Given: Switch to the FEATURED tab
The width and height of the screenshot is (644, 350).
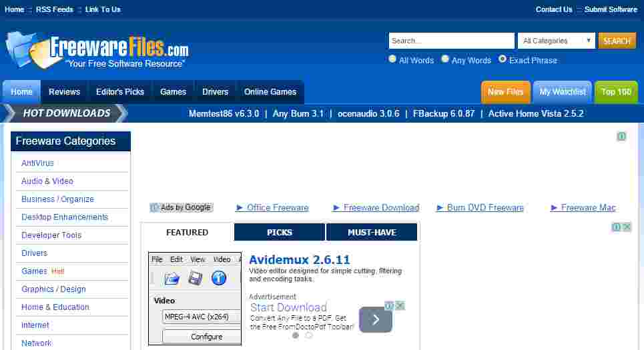Looking at the screenshot, I should pos(188,232).
